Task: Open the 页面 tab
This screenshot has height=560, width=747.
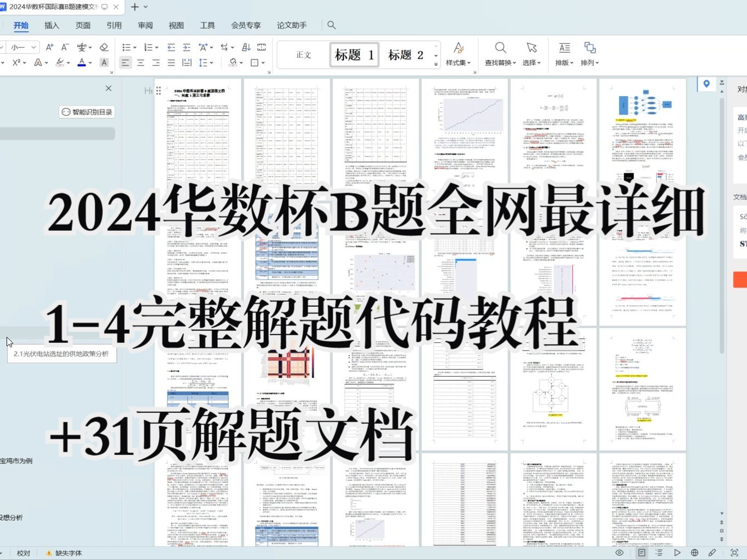Action: pyautogui.click(x=83, y=25)
